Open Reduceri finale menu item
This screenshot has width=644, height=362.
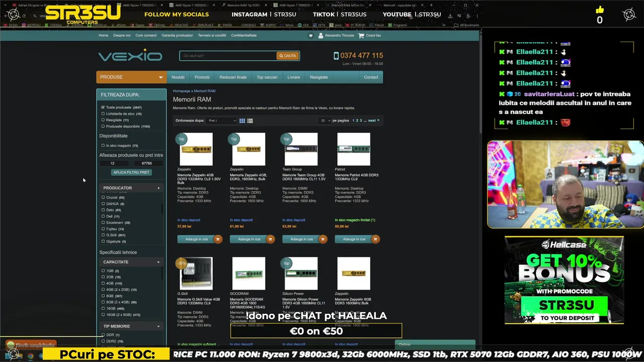233,77
